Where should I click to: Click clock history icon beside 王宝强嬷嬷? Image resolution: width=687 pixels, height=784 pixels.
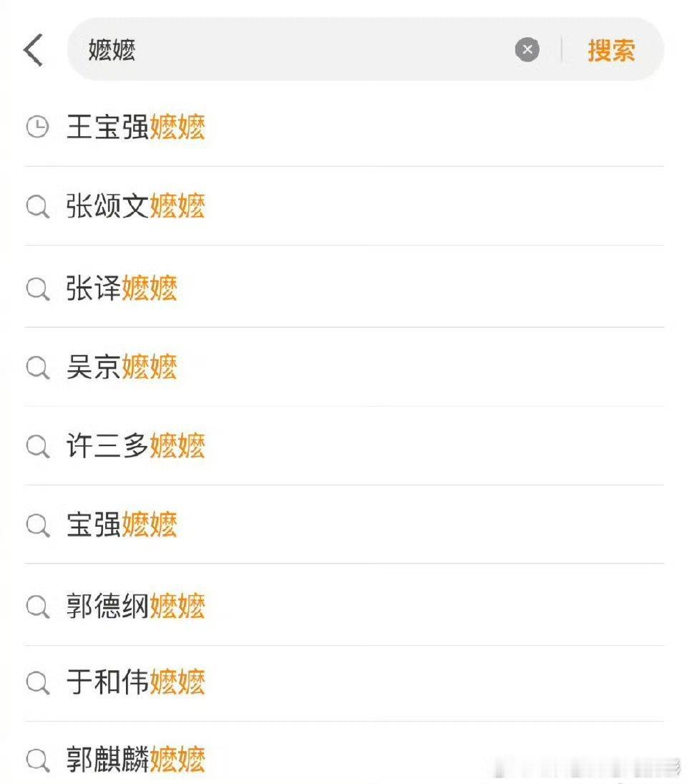(37, 127)
